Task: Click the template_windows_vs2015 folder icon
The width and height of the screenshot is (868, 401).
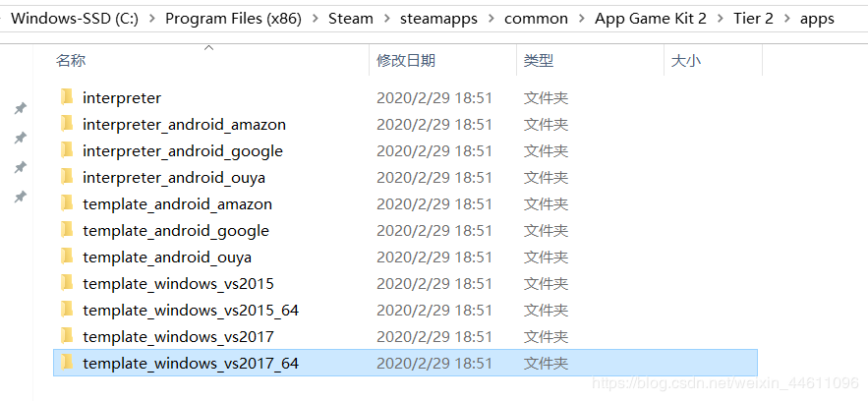Action: (67, 283)
